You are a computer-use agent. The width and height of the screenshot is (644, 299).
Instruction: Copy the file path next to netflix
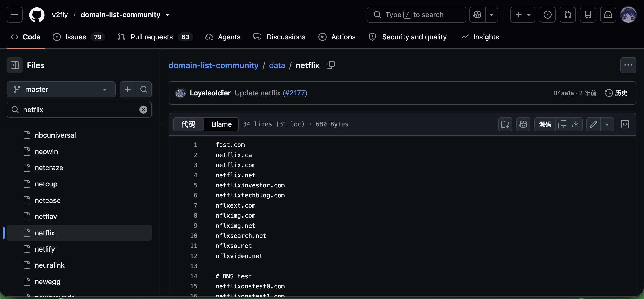point(331,65)
